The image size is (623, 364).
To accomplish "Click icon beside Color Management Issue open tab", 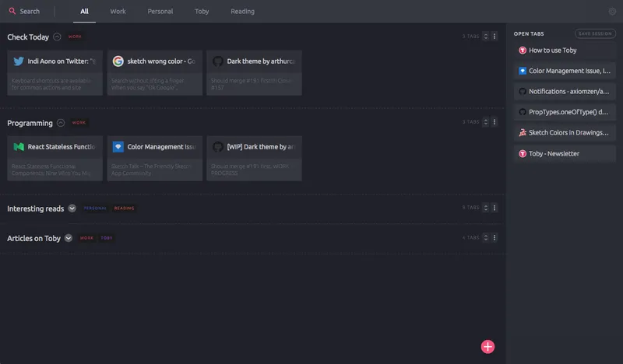I will click(x=523, y=71).
